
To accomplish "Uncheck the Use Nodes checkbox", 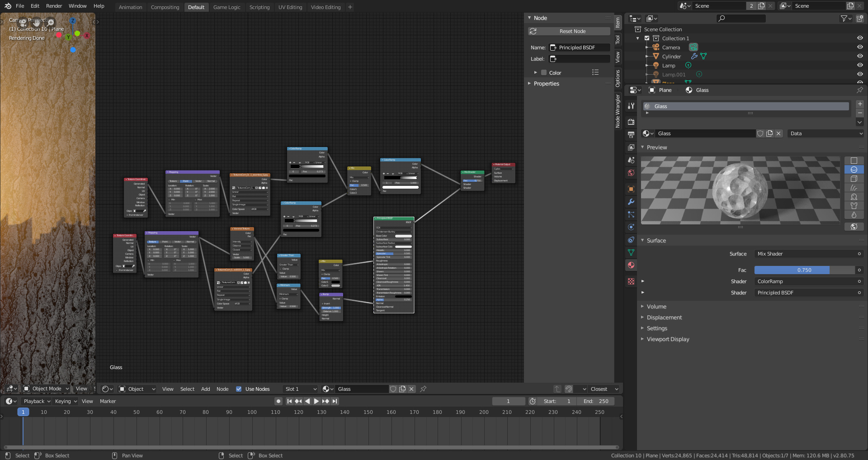I will [239, 389].
